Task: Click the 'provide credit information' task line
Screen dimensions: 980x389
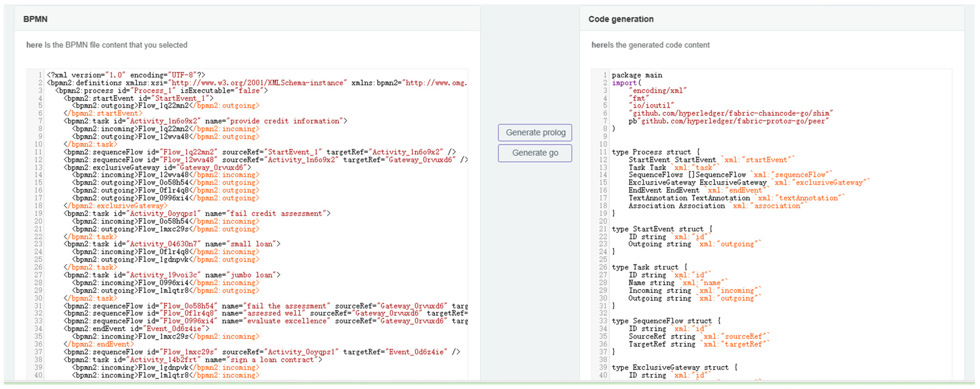Action: pyautogui.click(x=205, y=121)
